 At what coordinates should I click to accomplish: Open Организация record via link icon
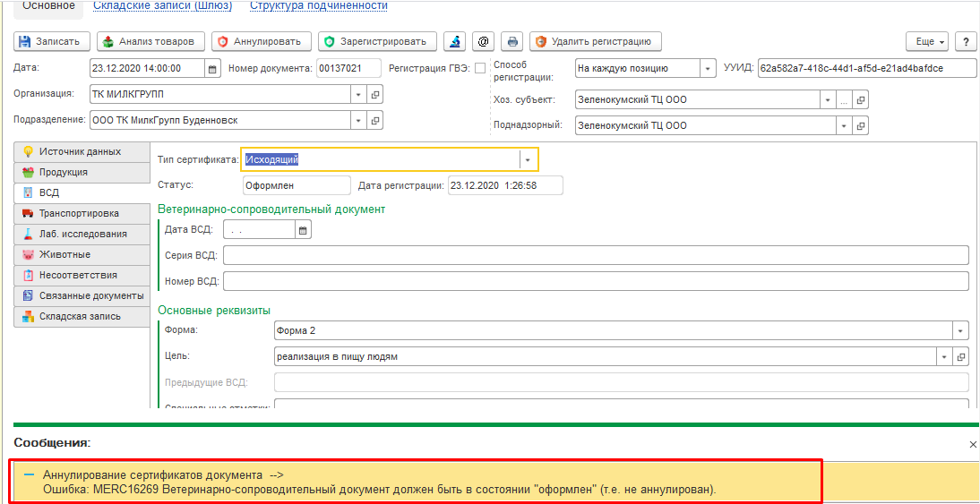click(375, 94)
